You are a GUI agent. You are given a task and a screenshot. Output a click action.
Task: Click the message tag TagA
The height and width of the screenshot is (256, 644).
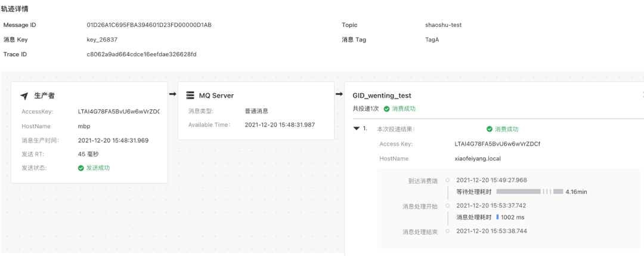[x=432, y=40]
